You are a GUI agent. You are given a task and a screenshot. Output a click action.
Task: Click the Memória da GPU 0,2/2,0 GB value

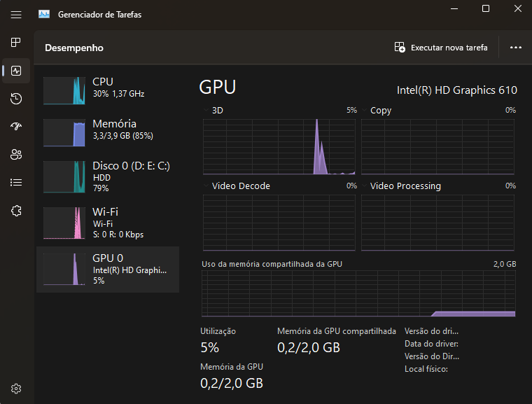(x=232, y=383)
